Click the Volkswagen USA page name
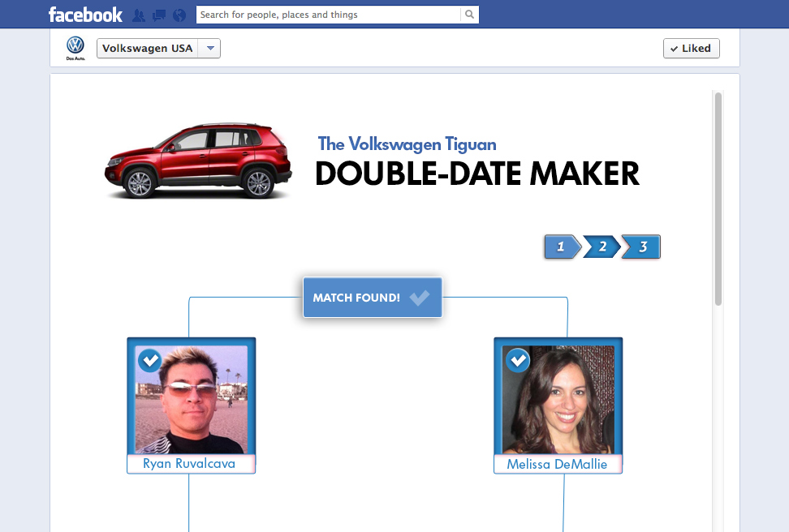The image size is (789, 532). tap(147, 49)
